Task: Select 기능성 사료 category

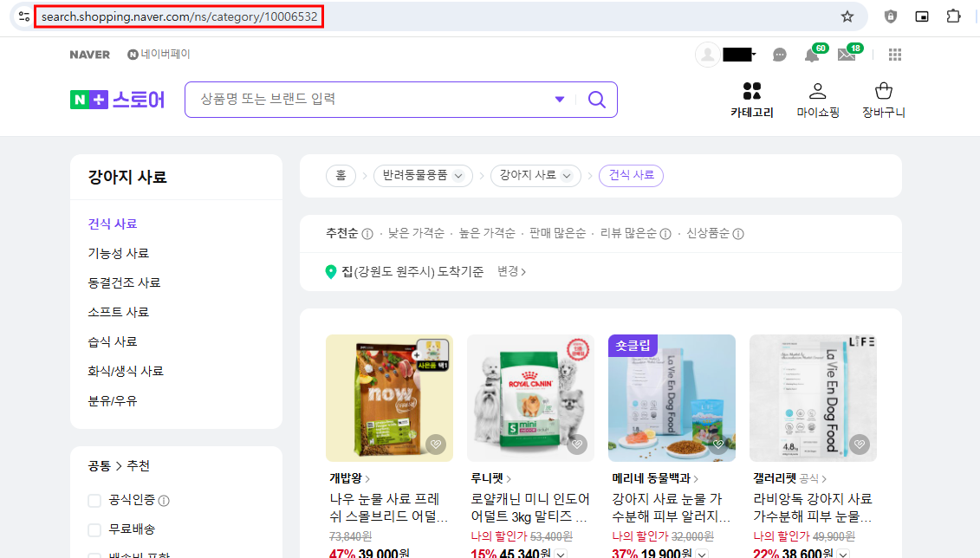Action: coord(118,253)
